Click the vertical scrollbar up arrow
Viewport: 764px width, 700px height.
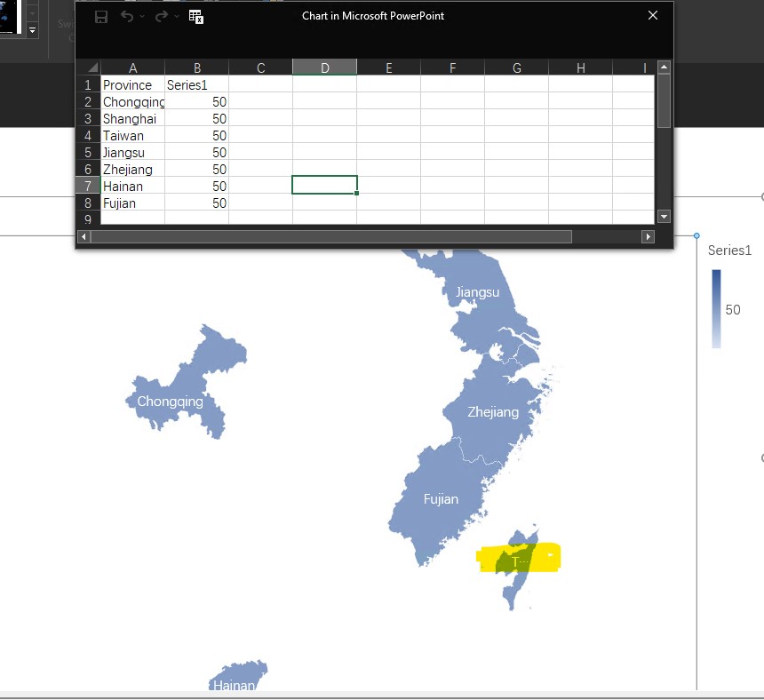[x=664, y=67]
